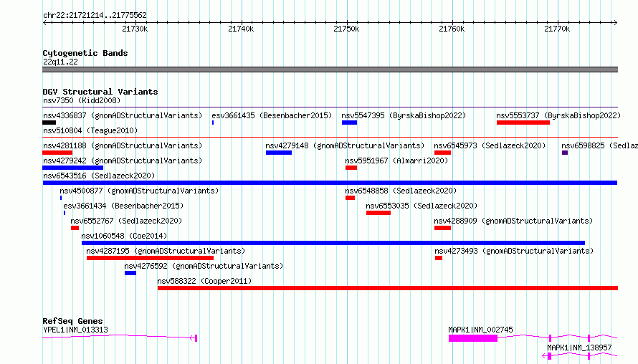Click the nsv4281188 red variant bar

coord(57,153)
